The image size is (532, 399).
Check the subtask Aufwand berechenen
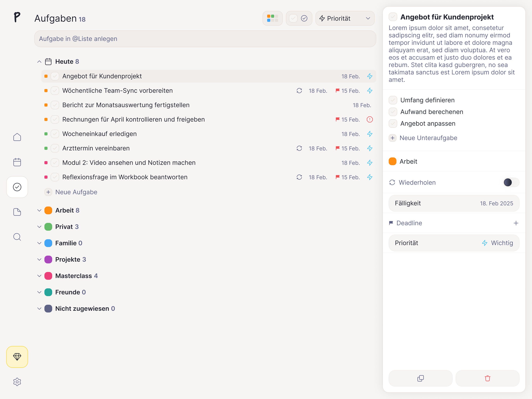tap(393, 112)
